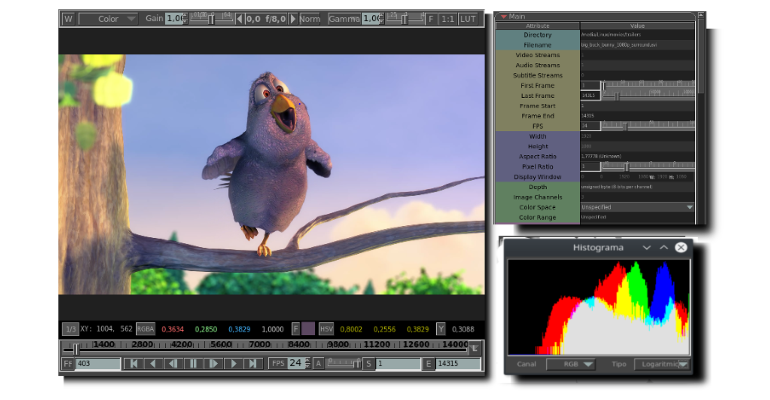Click the E end frame button
The height and width of the screenshot is (400, 770).
(x=428, y=364)
